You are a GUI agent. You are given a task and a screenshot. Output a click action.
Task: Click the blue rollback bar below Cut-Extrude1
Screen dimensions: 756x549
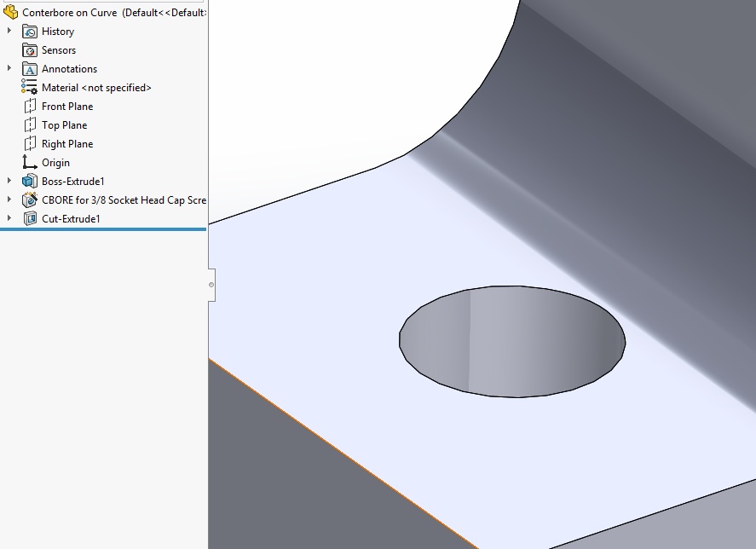(103, 229)
